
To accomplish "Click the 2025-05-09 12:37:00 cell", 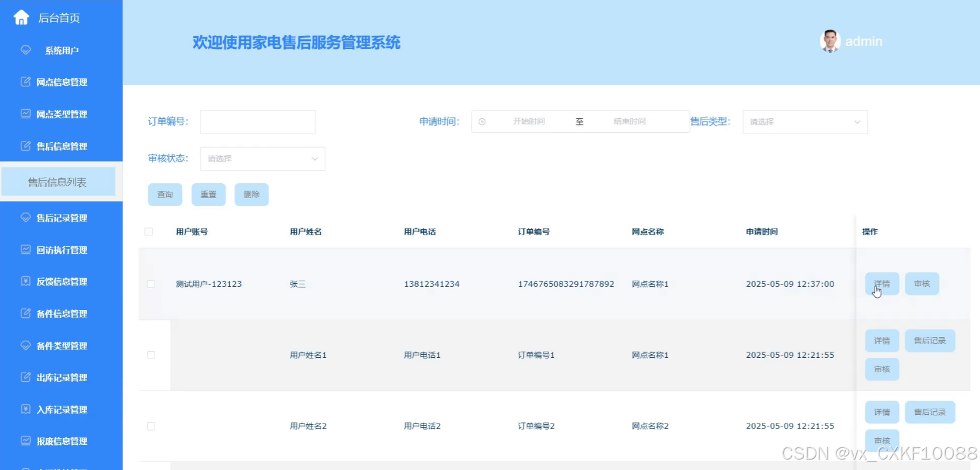I will click(x=790, y=284).
